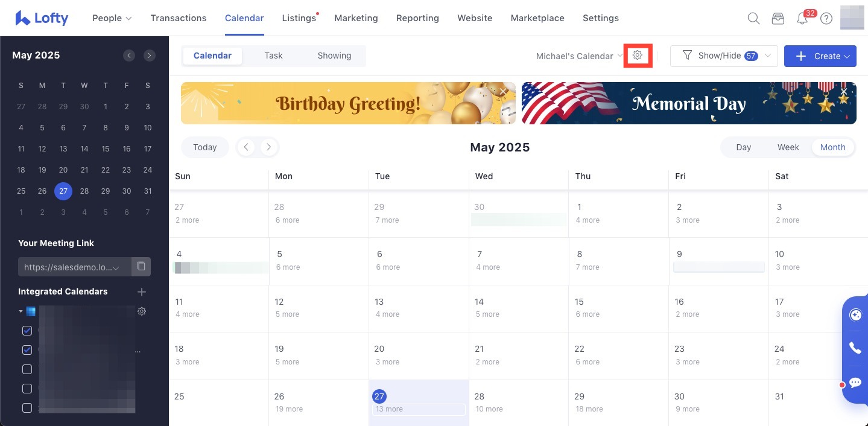
Task: Click the blue Create button
Action: pyautogui.click(x=820, y=56)
